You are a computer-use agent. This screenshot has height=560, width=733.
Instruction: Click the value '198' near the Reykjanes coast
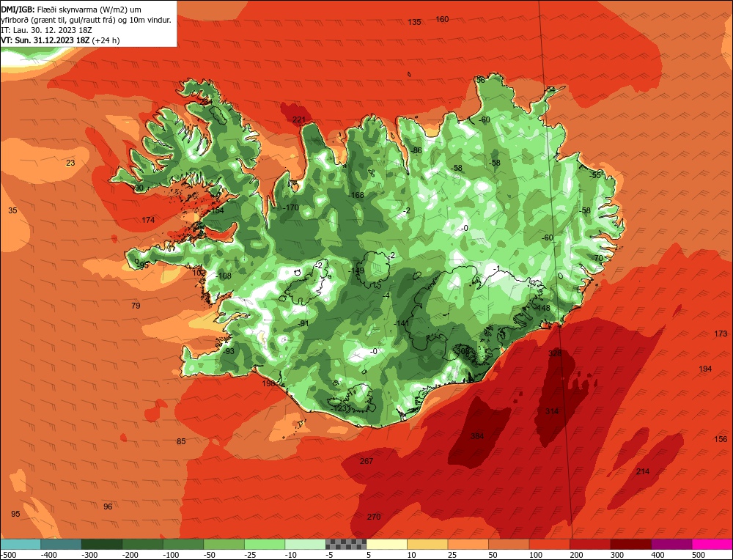(268, 383)
